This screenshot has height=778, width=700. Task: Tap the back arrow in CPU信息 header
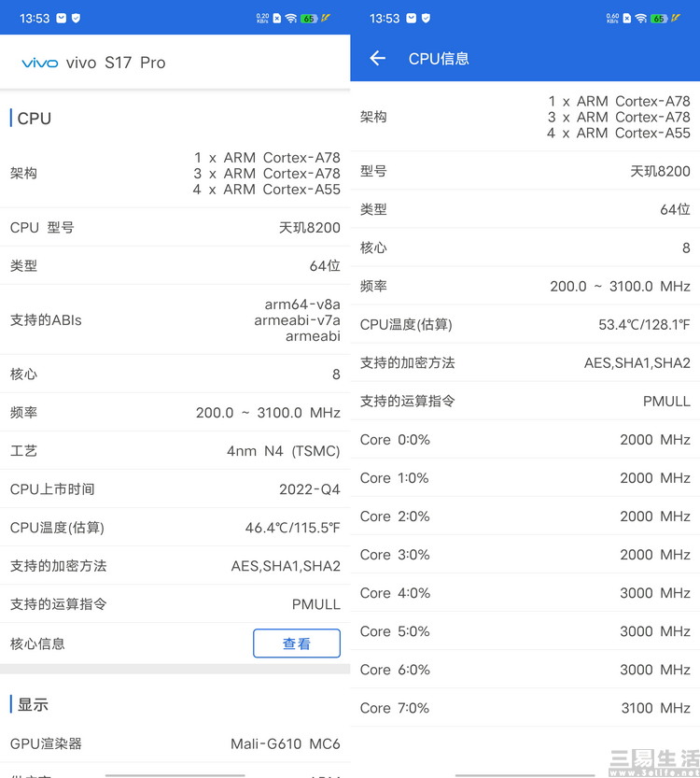pos(377,58)
